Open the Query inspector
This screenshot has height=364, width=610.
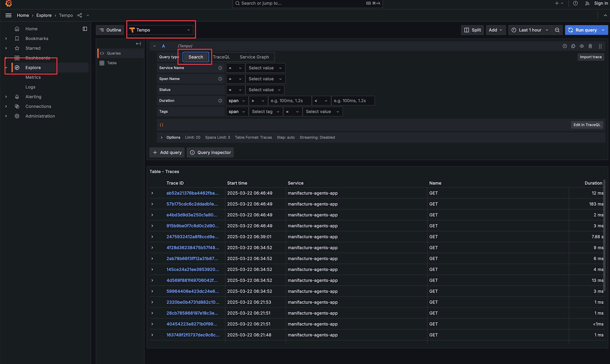pyautogui.click(x=210, y=152)
